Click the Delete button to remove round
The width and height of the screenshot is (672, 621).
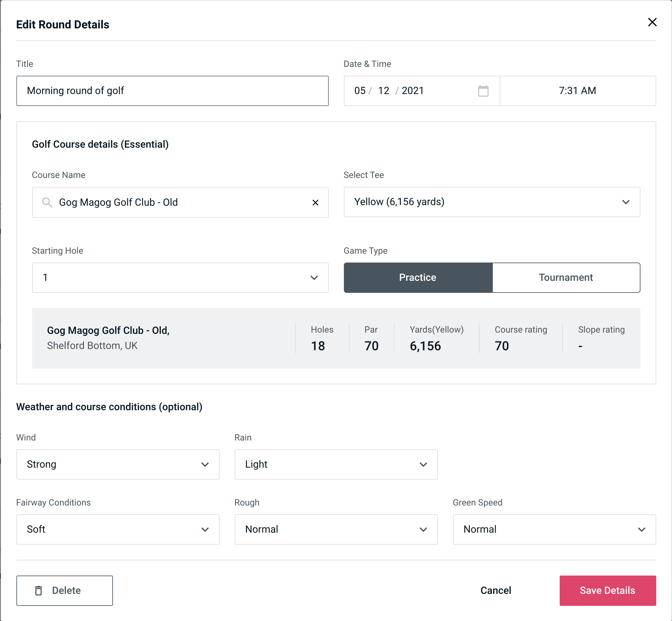pos(64,590)
